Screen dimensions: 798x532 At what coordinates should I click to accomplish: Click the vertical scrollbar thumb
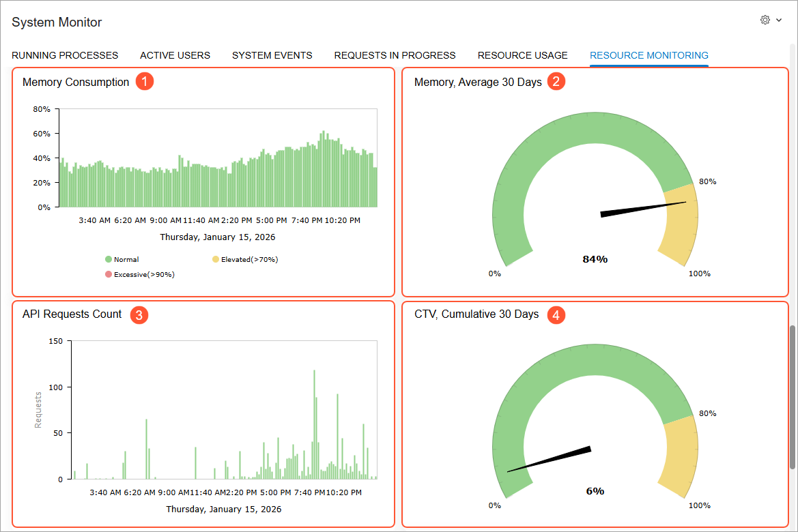[x=793, y=397]
